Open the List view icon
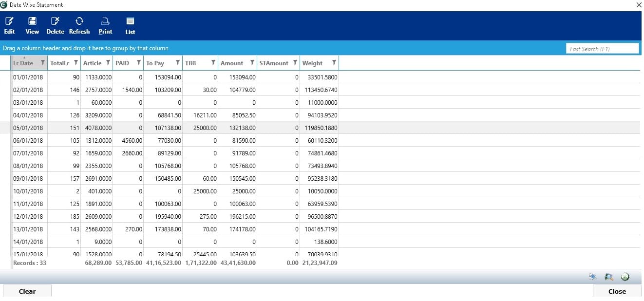The image size is (644, 301). tap(130, 26)
